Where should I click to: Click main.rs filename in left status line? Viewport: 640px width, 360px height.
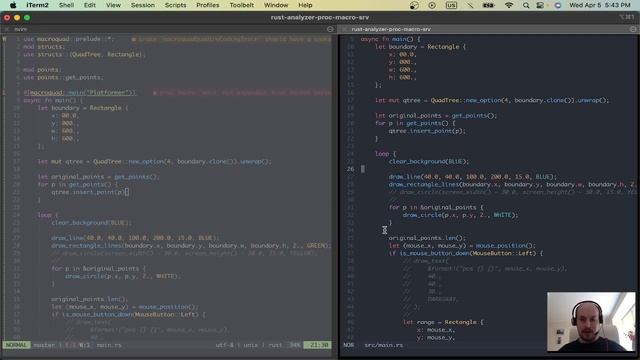[109, 345]
